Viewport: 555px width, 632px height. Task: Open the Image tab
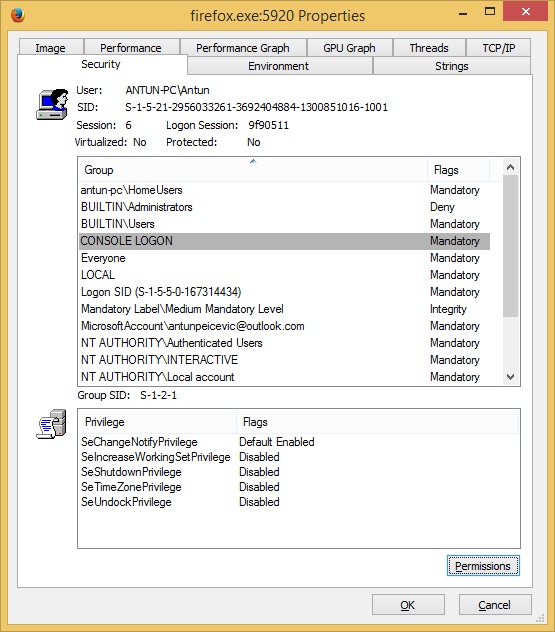point(50,48)
